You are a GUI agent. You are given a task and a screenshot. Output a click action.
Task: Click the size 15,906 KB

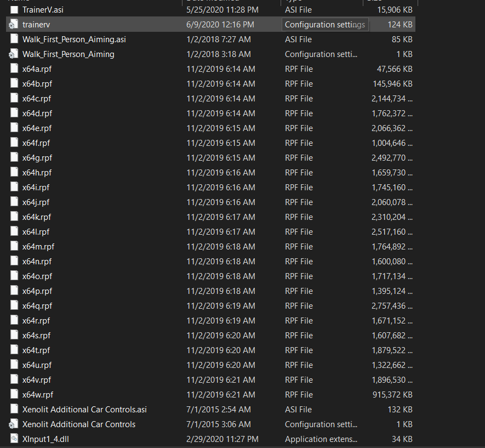pos(395,10)
